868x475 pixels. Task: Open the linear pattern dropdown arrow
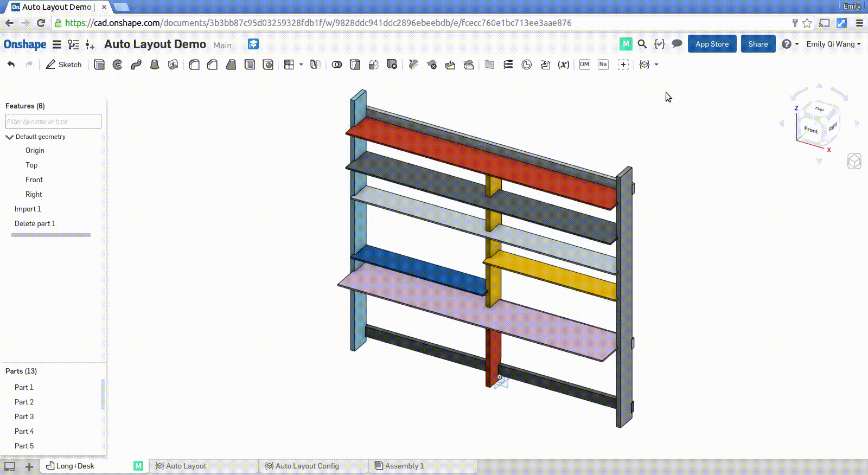coord(301,65)
